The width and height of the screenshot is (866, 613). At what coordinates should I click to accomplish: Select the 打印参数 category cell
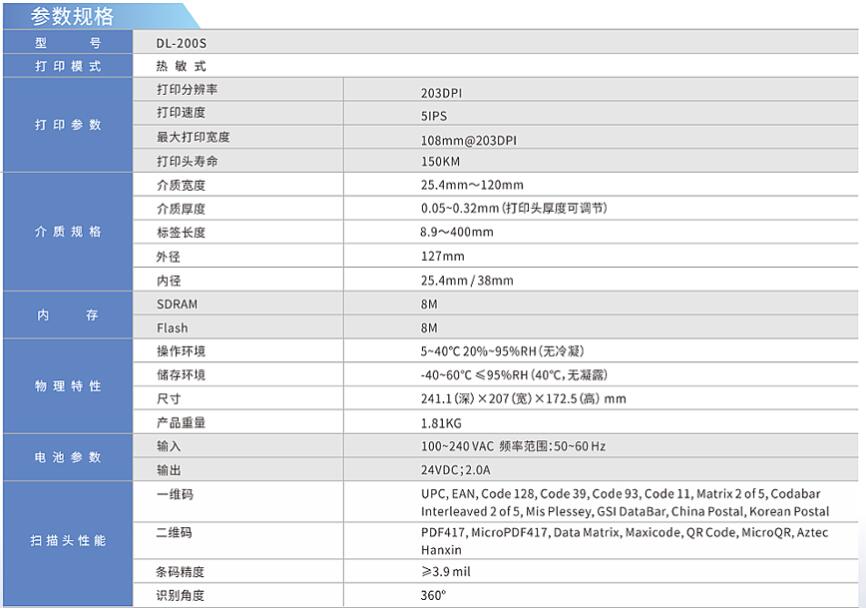(68, 125)
